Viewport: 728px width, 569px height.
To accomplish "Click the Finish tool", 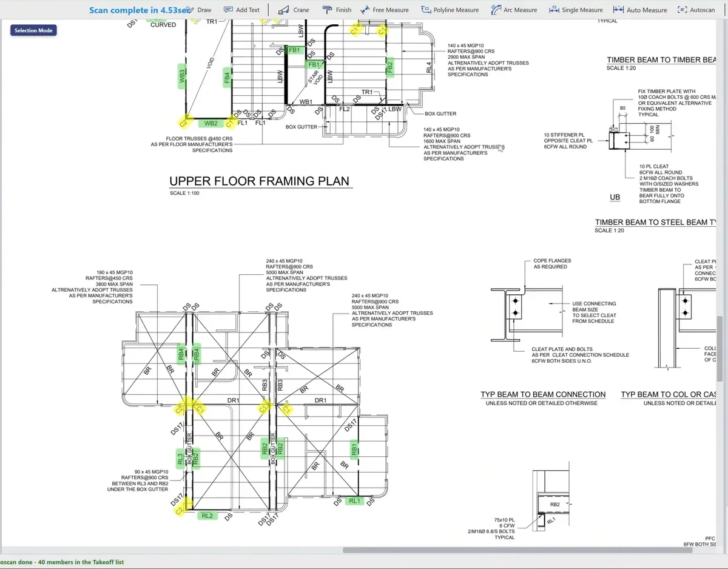I will coord(337,10).
